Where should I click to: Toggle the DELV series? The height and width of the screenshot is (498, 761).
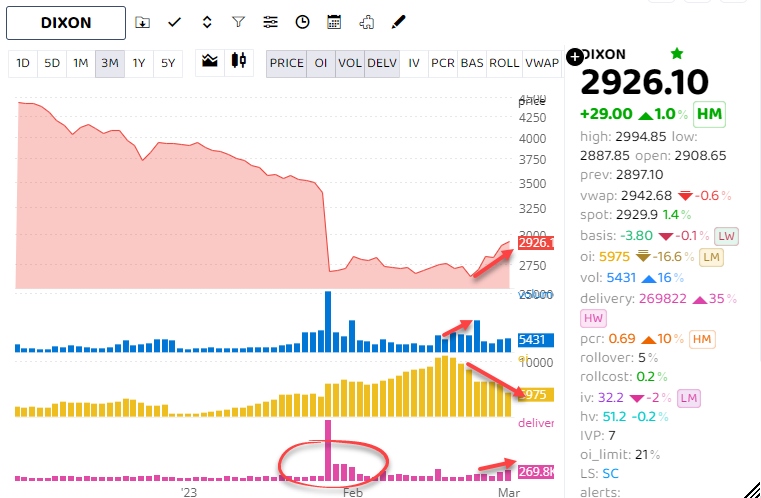382,63
